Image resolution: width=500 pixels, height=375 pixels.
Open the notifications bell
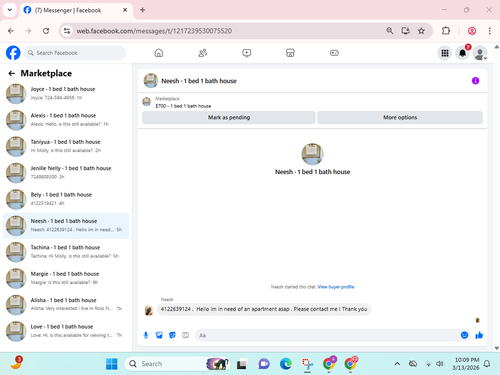tap(462, 53)
